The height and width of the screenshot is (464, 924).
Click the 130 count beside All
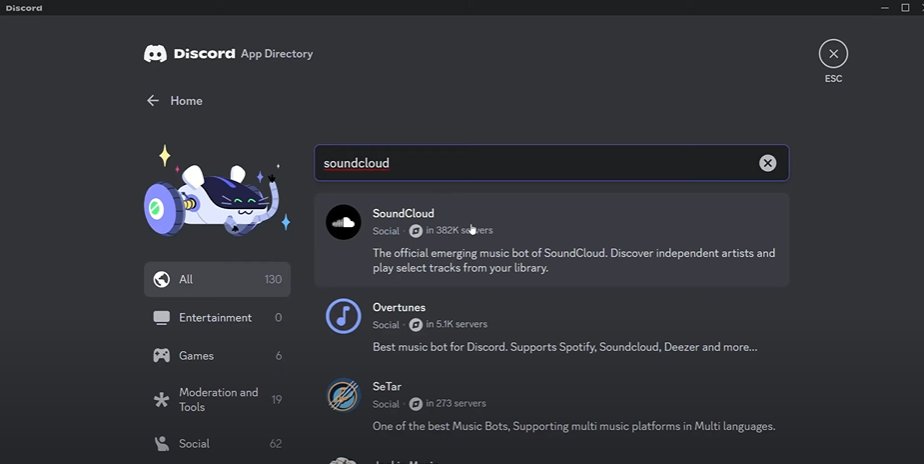tap(273, 279)
